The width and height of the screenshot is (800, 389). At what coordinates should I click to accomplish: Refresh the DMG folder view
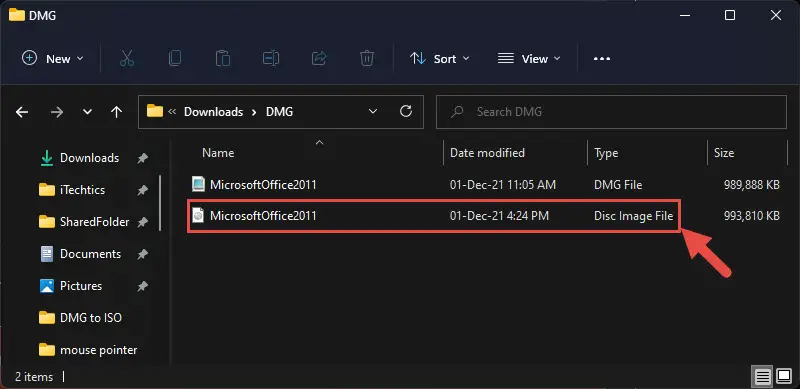406,111
